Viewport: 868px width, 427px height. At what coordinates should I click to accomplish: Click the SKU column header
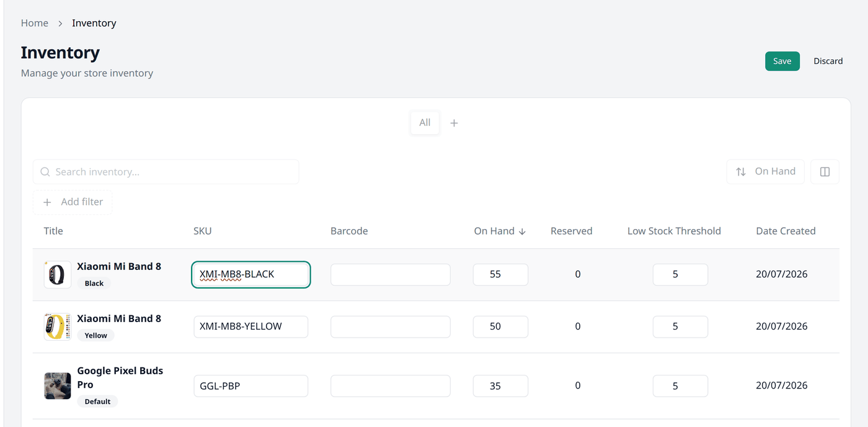(203, 231)
